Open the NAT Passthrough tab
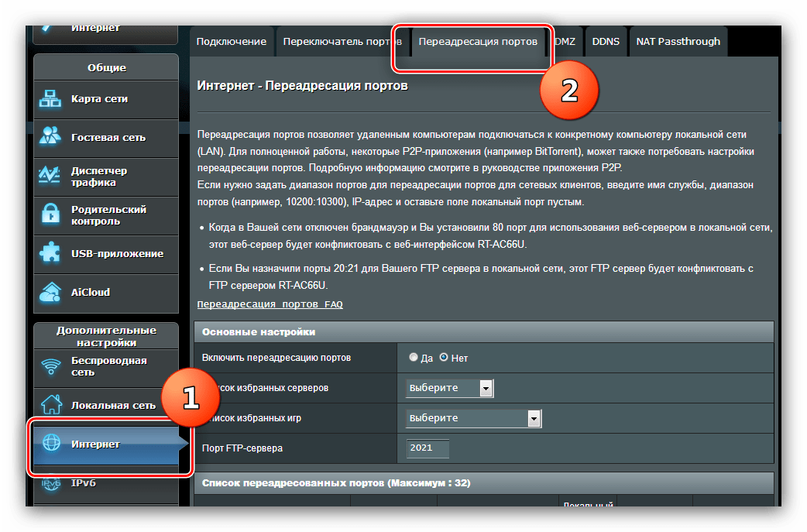 (678, 42)
